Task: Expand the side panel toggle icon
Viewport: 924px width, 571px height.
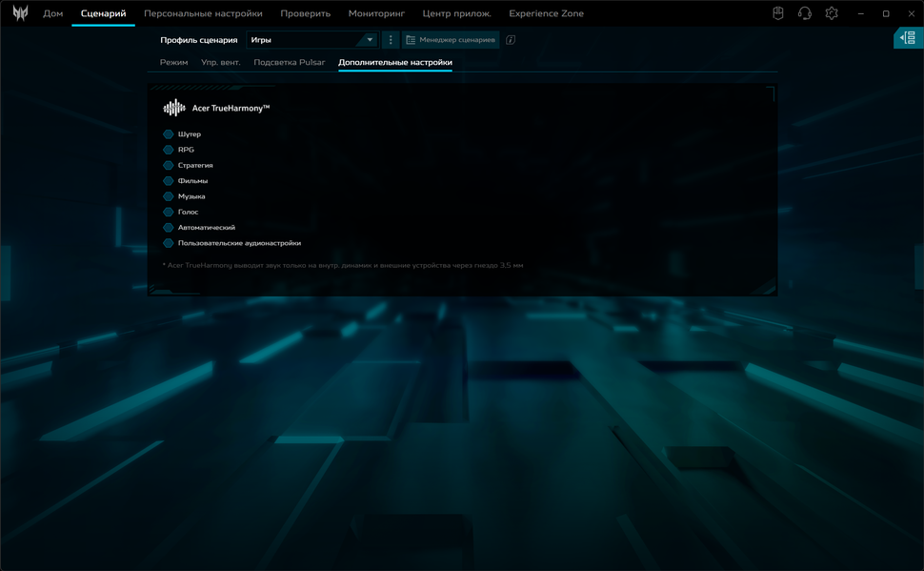Action: pos(908,38)
